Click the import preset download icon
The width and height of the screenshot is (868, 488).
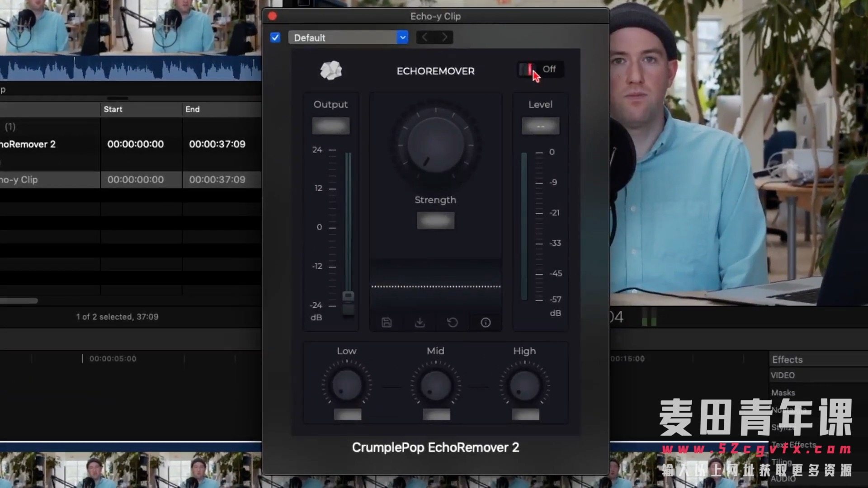pos(420,323)
